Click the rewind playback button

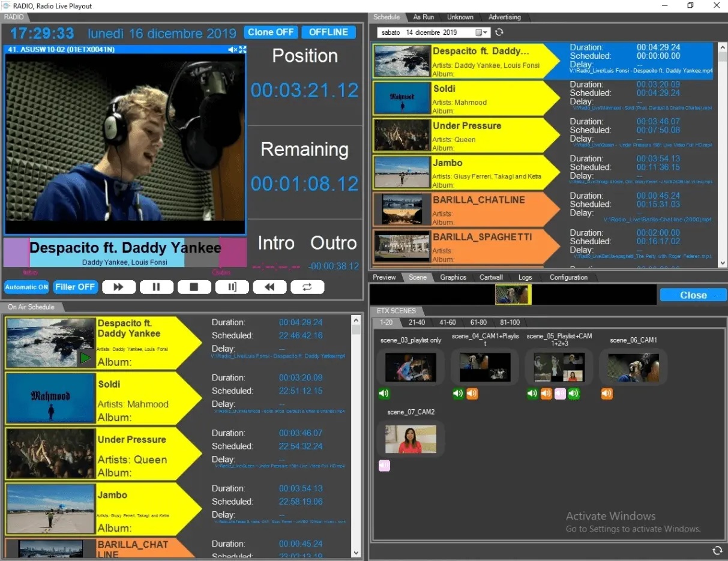pyautogui.click(x=269, y=287)
